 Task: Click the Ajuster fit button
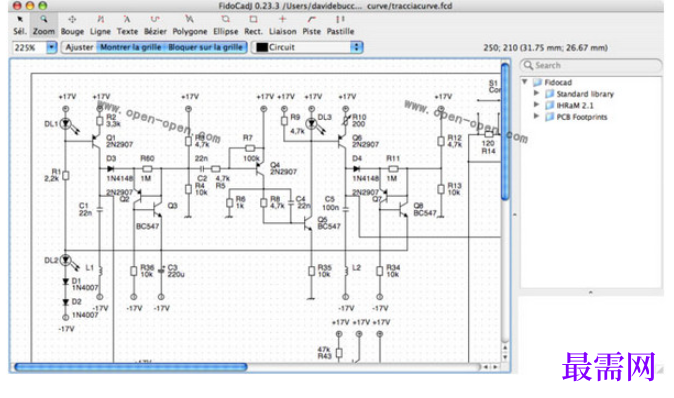[x=79, y=47]
